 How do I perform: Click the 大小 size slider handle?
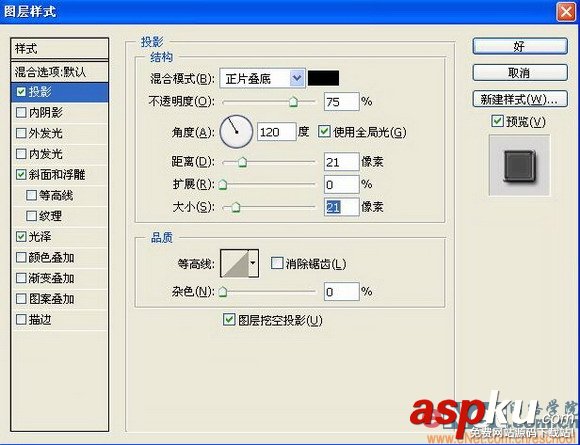[x=236, y=207]
